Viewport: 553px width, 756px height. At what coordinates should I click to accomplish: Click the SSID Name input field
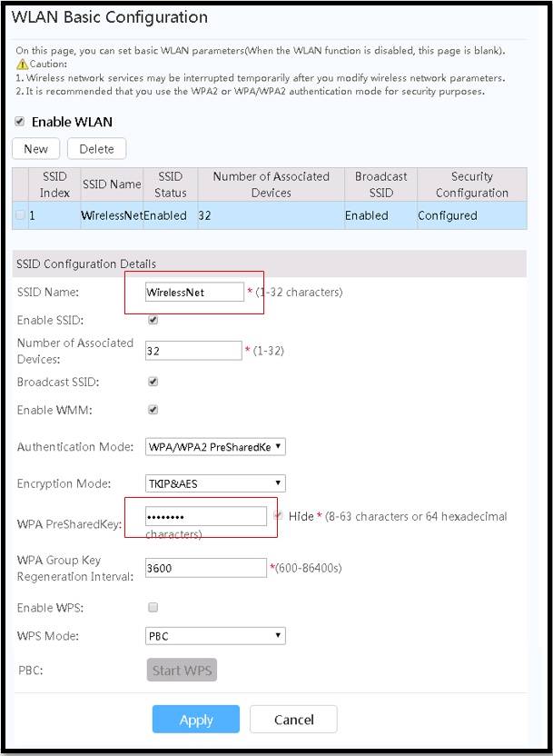pyautogui.click(x=194, y=293)
